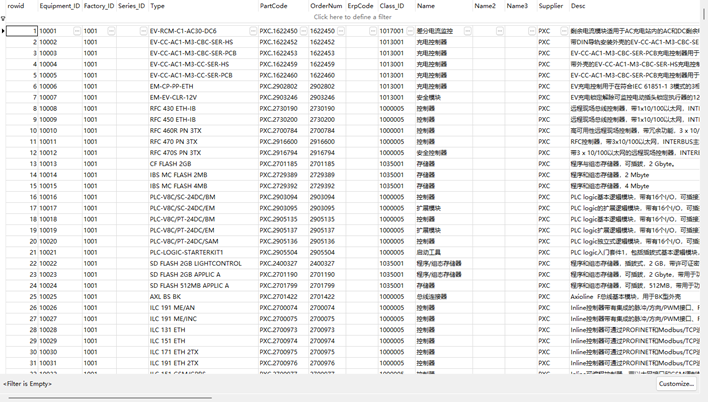Sort by Class_ID column header

(x=396, y=6)
